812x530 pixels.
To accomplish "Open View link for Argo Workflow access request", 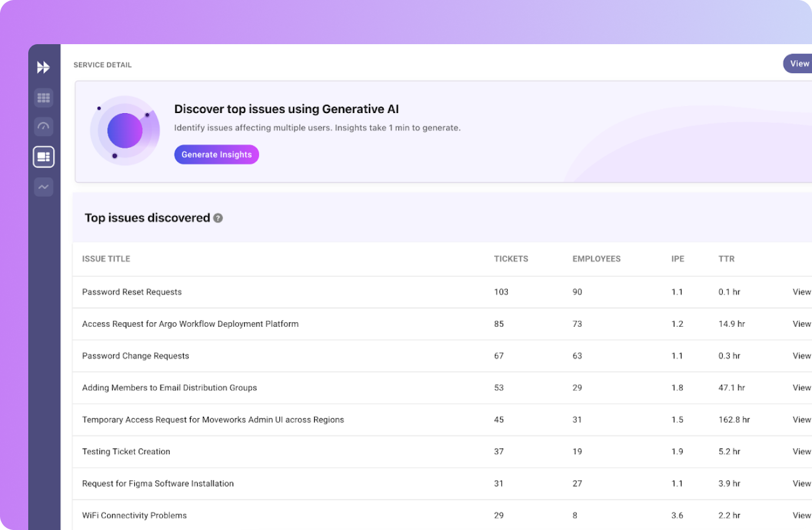I will (801, 324).
